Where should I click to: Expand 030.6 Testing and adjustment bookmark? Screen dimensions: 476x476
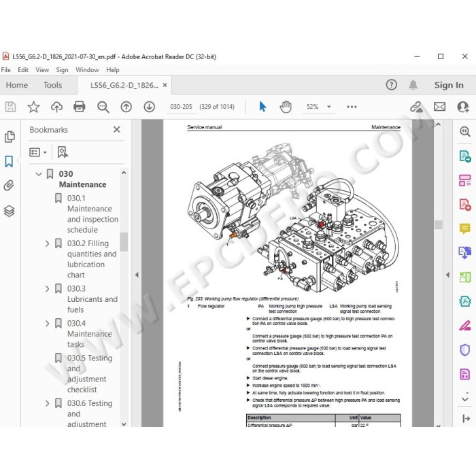pyautogui.click(x=47, y=403)
